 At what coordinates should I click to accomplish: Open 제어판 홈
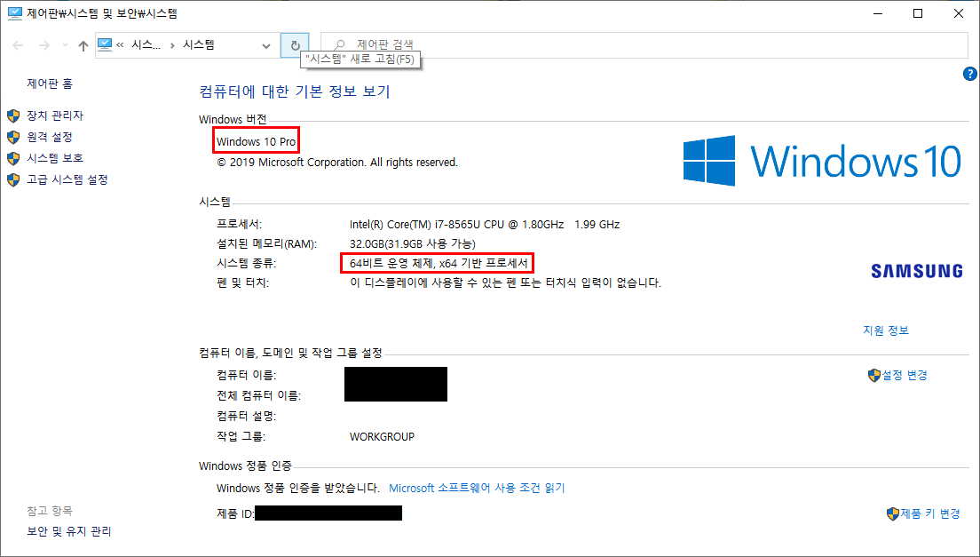tap(50, 84)
